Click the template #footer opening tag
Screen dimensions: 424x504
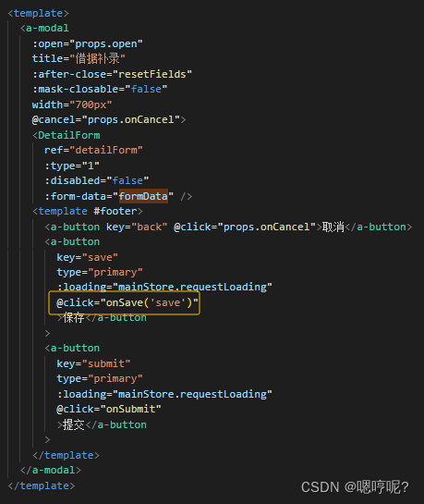(x=88, y=212)
